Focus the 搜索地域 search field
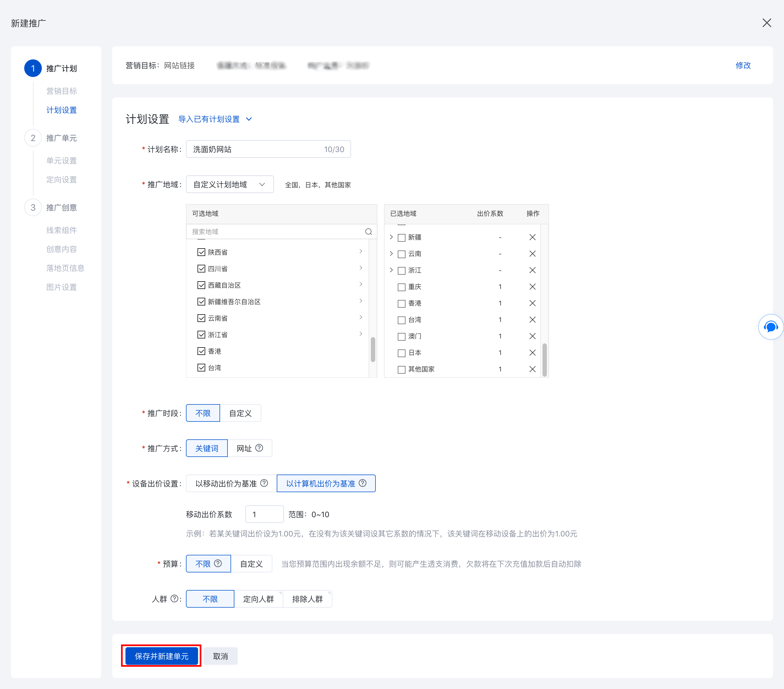 pyautogui.click(x=281, y=231)
